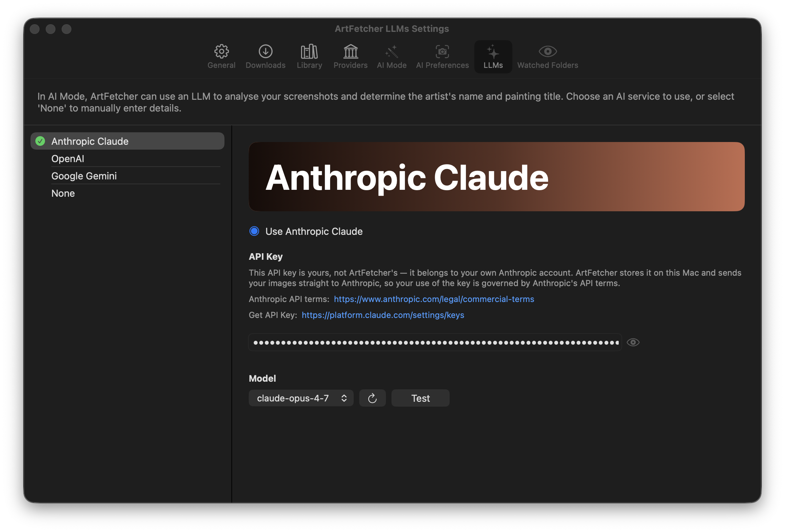Refresh the model list
The width and height of the screenshot is (785, 532).
tap(372, 398)
